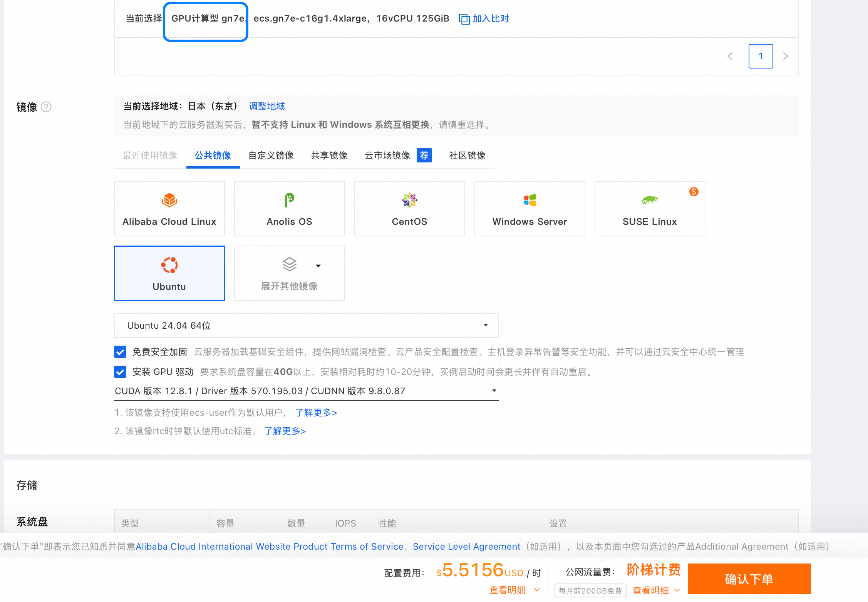Choose the Anolis OS image icon
The width and height of the screenshot is (868, 602).
click(x=289, y=200)
